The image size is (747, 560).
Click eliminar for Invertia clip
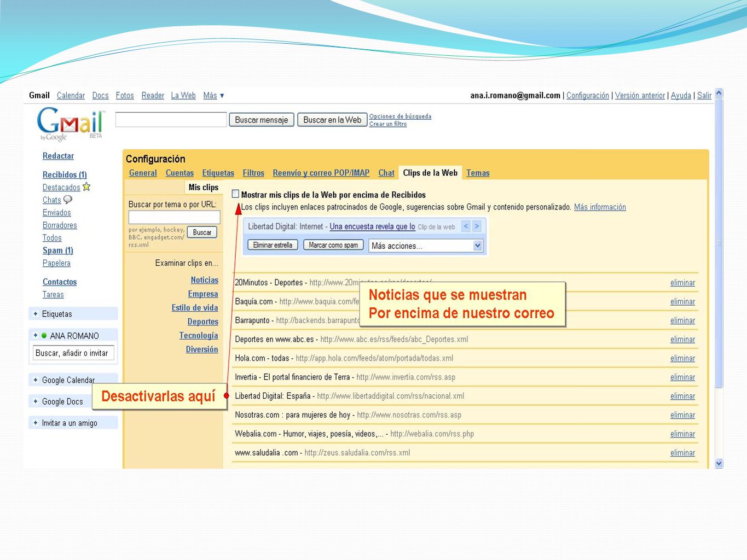tap(682, 377)
